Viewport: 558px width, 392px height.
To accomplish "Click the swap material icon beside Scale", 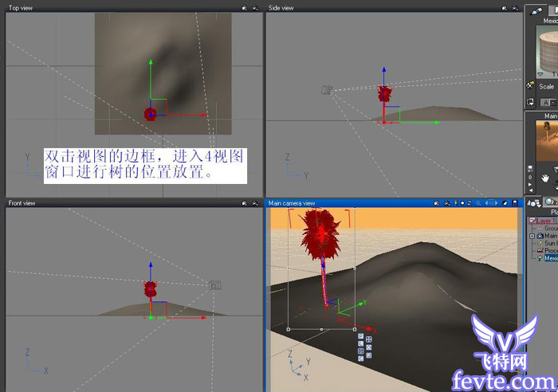I will coord(530,102).
